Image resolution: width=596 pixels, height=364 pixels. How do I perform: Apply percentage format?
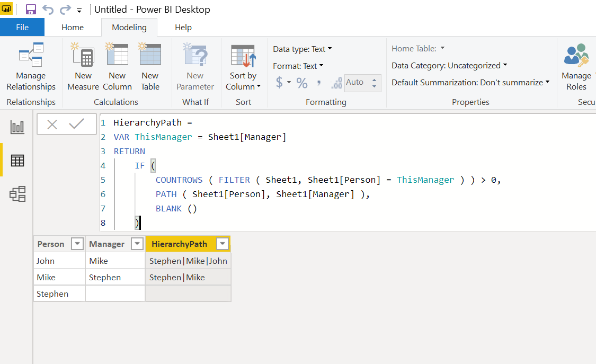click(302, 83)
